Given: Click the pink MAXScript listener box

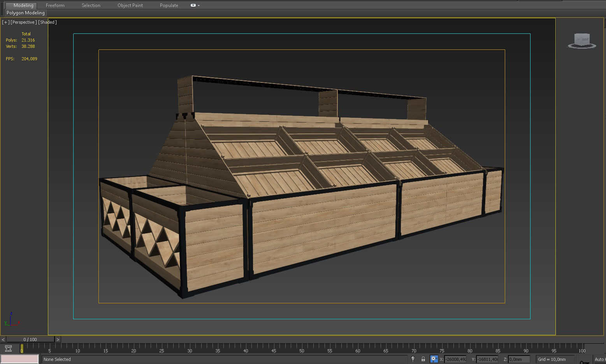Looking at the screenshot, I should click(19, 359).
